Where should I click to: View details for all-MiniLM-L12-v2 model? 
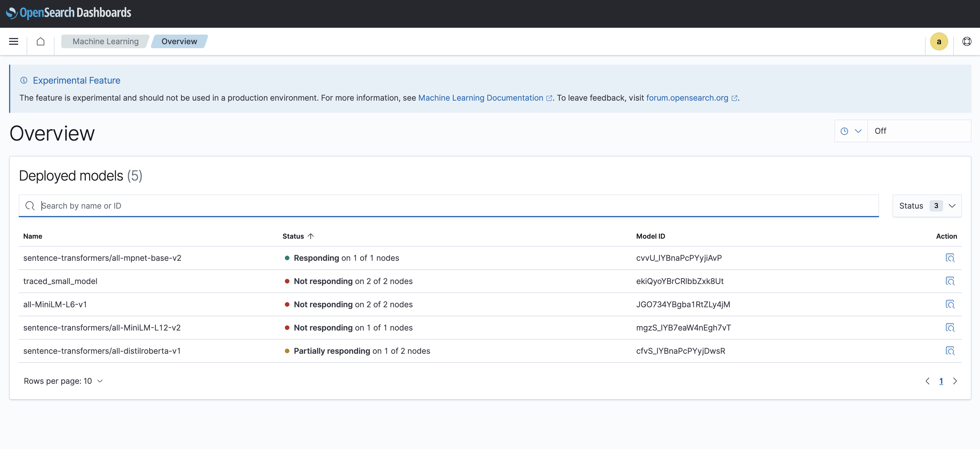[950, 327]
